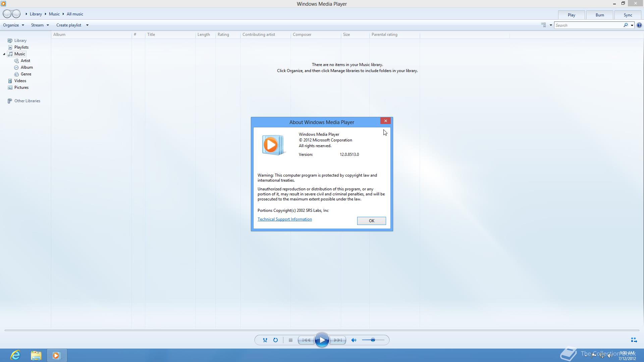Click the Videos icon in sidebar

[10, 81]
